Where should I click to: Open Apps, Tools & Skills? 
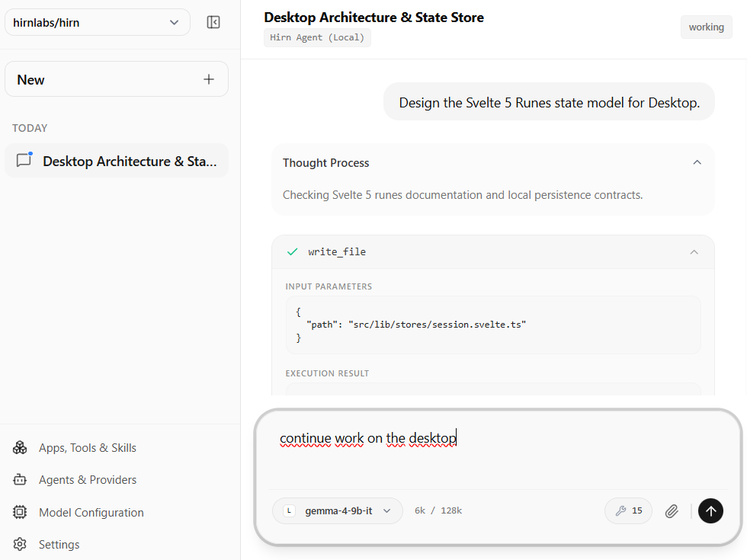point(87,448)
